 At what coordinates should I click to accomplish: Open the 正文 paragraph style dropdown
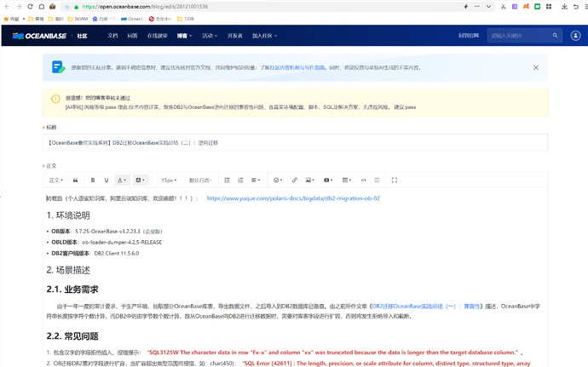pos(56,181)
